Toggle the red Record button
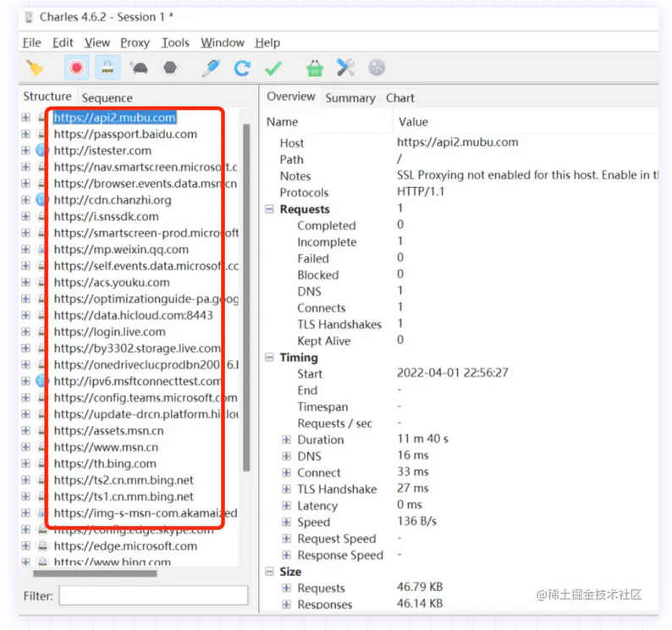Image resolution: width=672 pixels, height=630 pixels. click(77, 68)
